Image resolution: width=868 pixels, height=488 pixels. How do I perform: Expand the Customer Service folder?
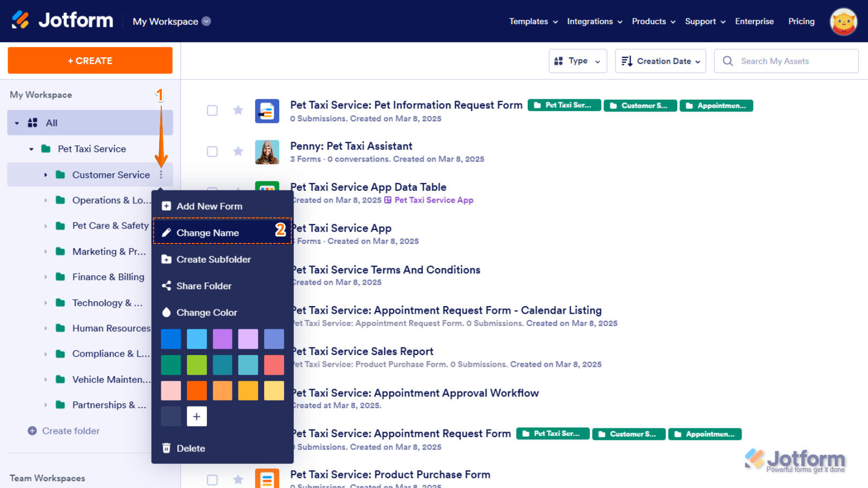pyautogui.click(x=46, y=175)
